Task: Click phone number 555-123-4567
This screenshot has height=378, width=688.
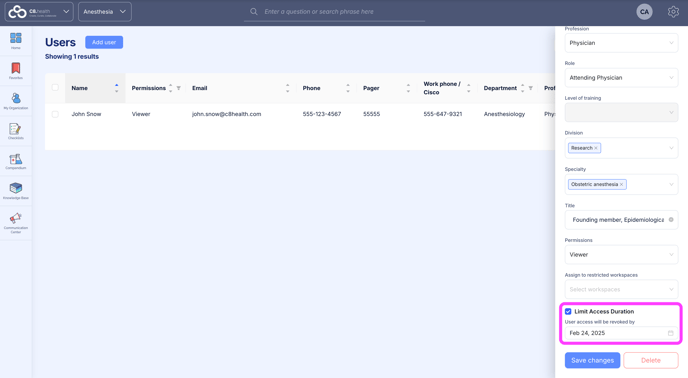Action: pyautogui.click(x=322, y=114)
